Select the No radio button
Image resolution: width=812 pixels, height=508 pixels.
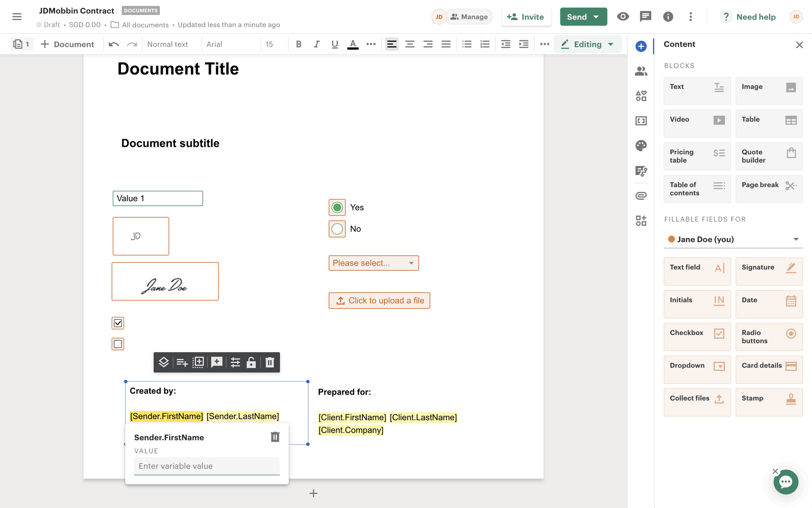point(337,229)
